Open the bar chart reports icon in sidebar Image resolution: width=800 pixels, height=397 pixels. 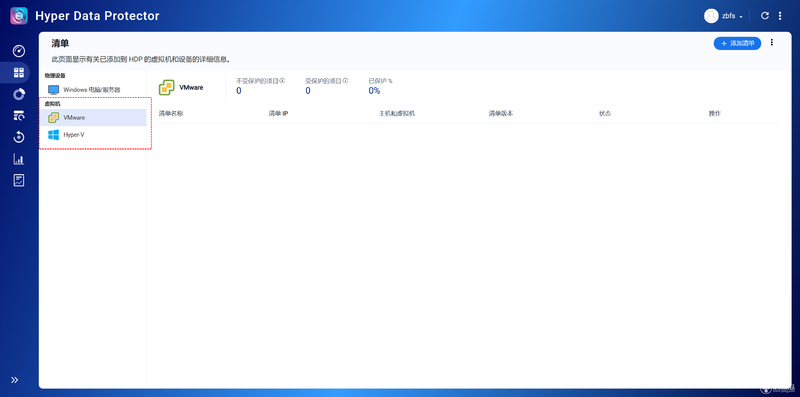(19, 159)
